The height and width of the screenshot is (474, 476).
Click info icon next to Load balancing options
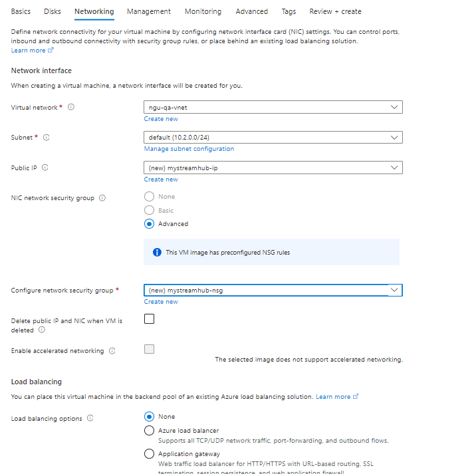pos(90,419)
